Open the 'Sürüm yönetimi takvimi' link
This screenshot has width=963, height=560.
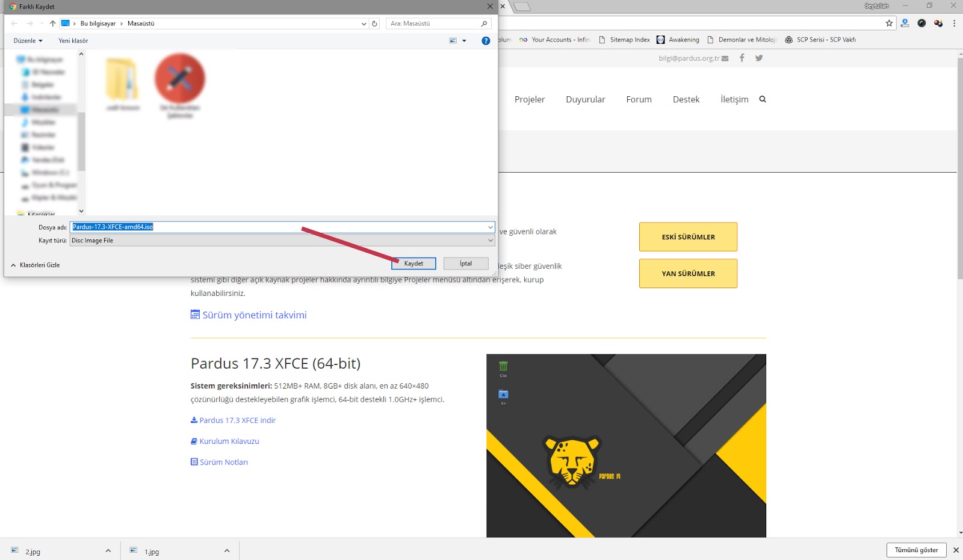249,315
